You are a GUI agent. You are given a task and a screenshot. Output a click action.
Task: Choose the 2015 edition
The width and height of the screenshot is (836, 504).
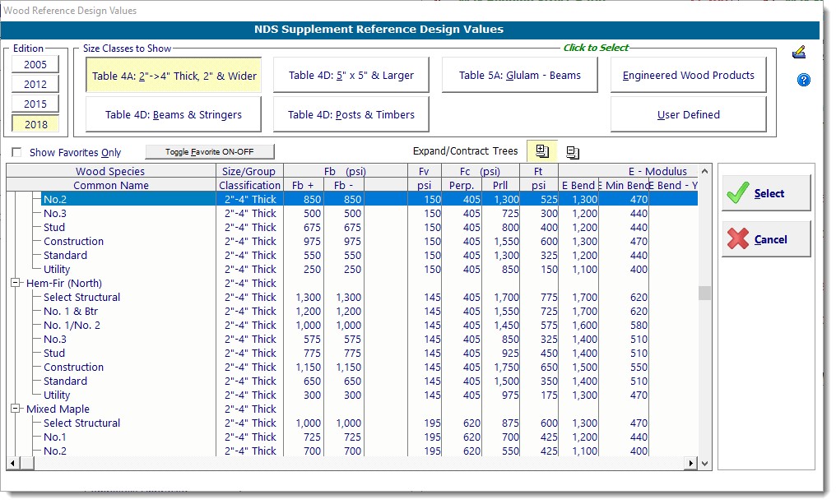coord(35,104)
